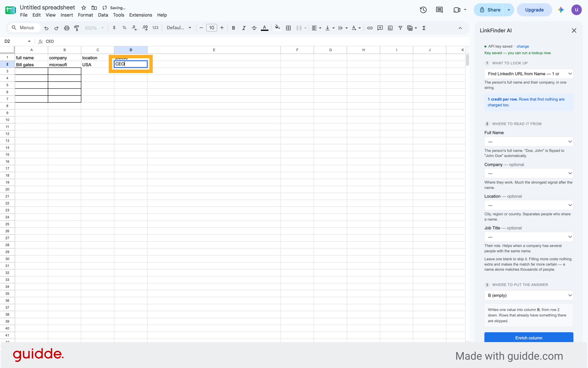Open the Company column dropdown
This screenshot has height=368, width=588.
pyautogui.click(x=529, y=173)
